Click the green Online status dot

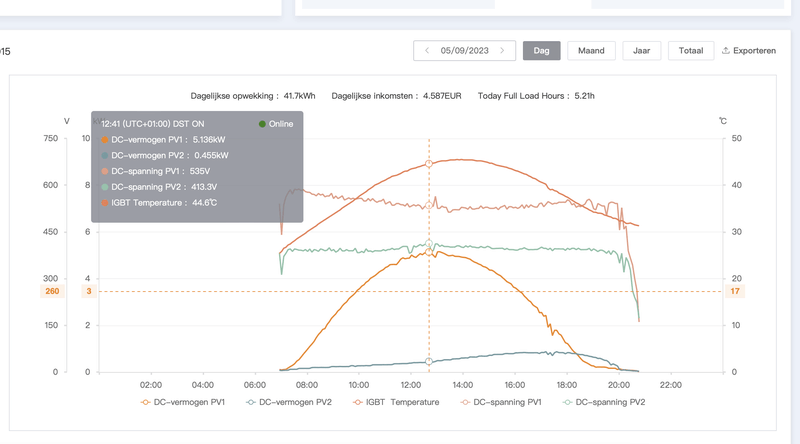[262, 124]
